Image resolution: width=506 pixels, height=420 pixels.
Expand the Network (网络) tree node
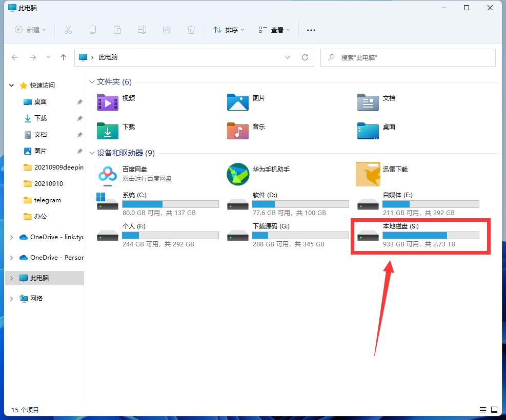(12, 298)
